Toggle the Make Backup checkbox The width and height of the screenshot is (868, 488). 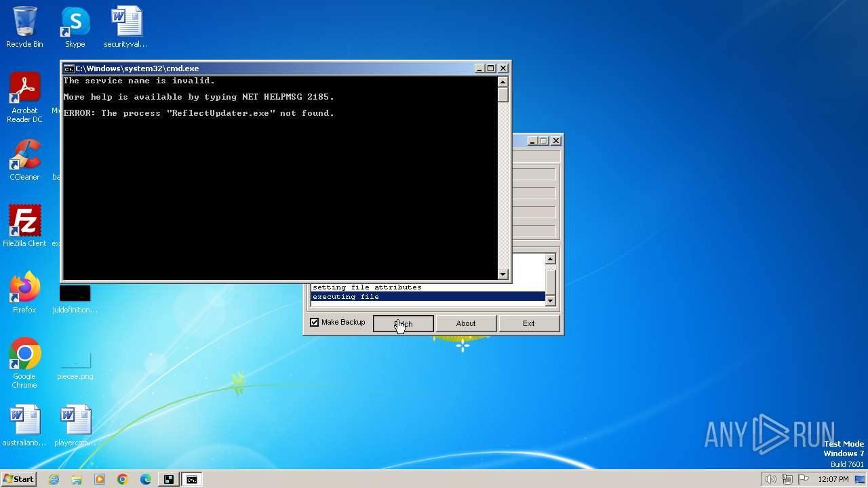(x=315, y=323)
